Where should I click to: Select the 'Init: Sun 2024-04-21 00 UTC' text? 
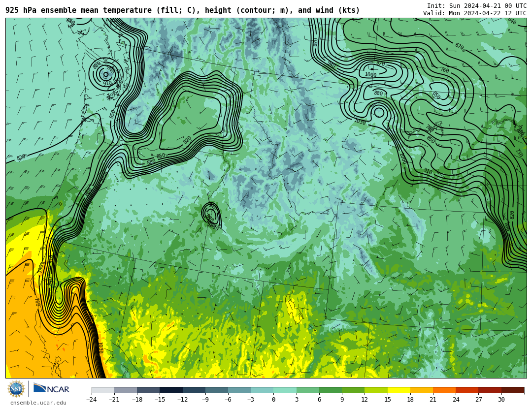pyautogui.click(x=477, y=6)
